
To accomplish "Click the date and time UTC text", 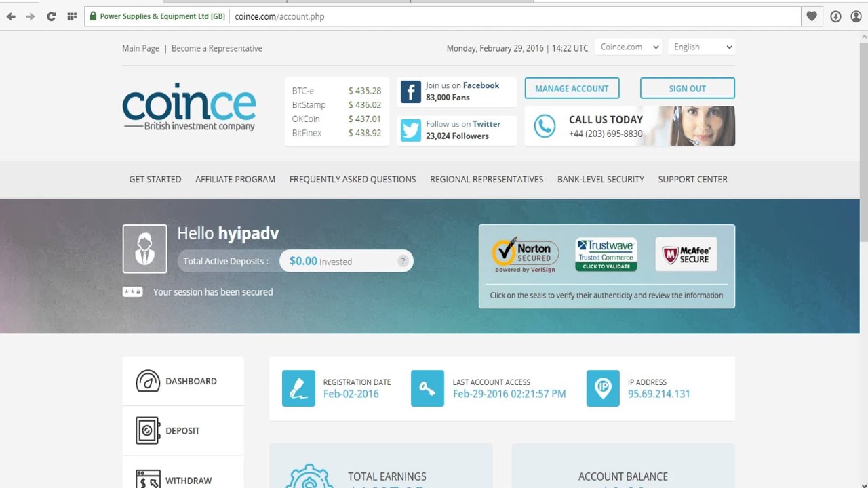I will tap(517, 48).
